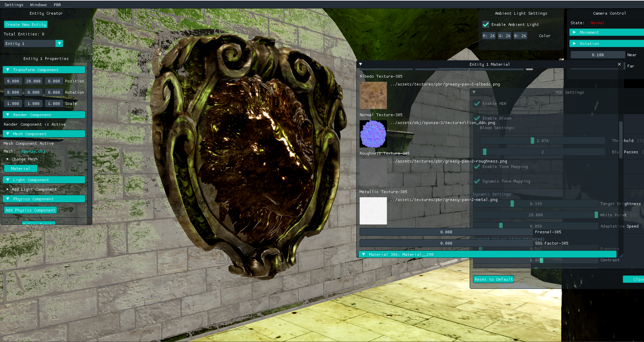
Task: Select the greasy-pan-2-metal.png path
Action: coord(444,200)
